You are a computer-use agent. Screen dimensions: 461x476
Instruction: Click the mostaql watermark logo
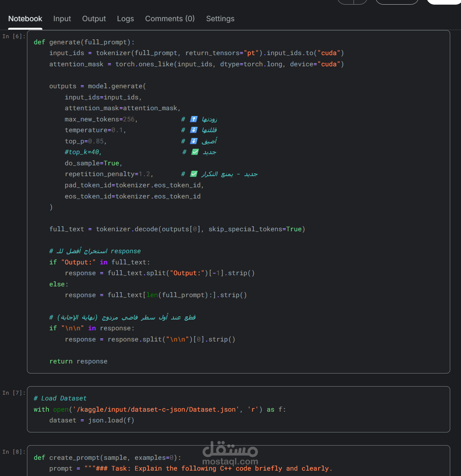point(230,454)
